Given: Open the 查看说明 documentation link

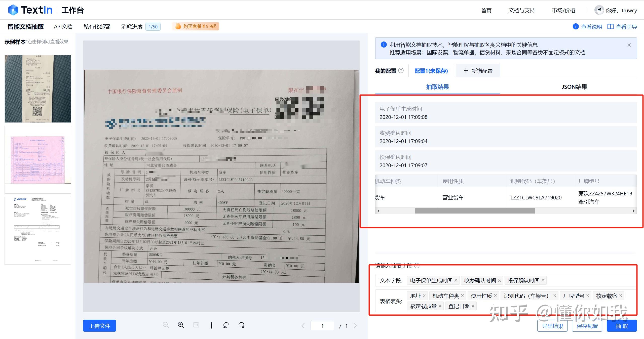Looking at the screenshot, I should 591,26.
